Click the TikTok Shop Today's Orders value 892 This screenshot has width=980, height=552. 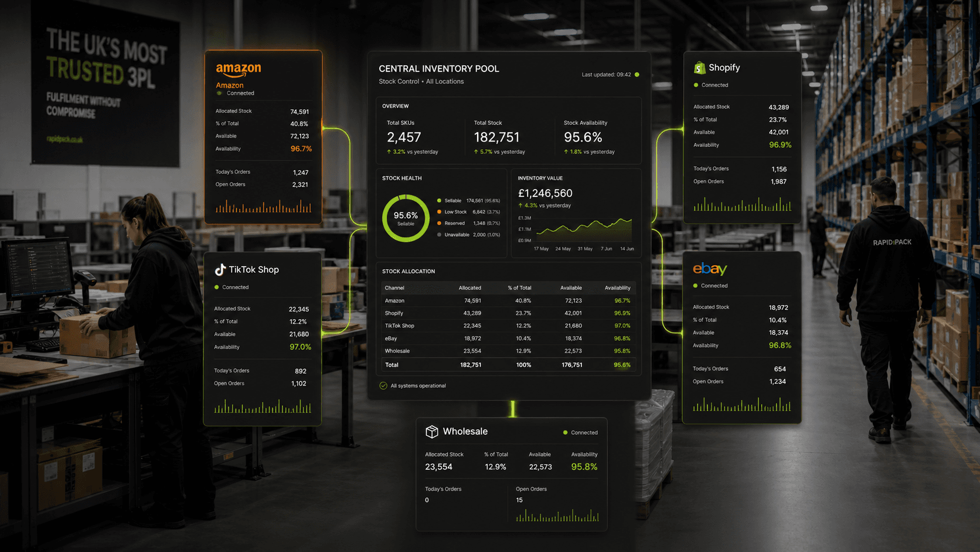301,371
